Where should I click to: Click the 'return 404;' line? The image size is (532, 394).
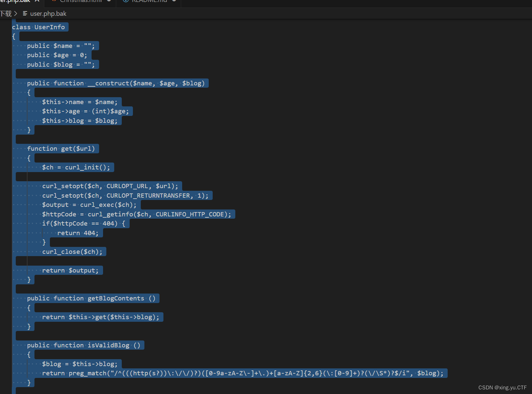coord(78,233)
